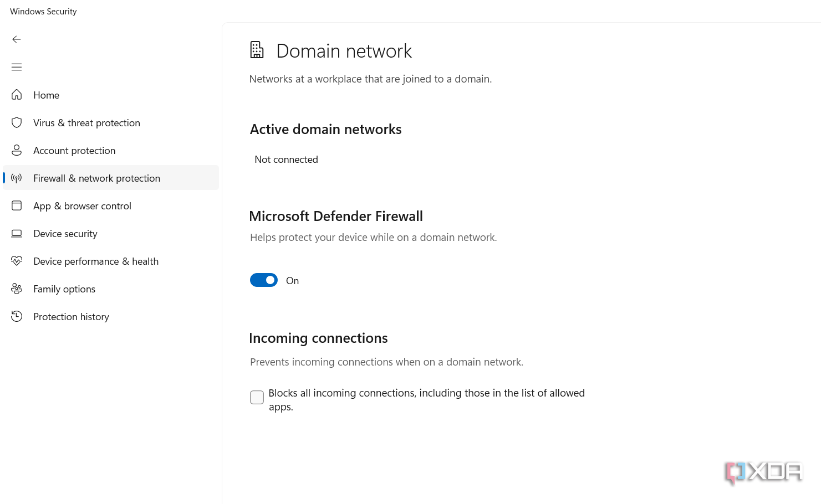Click the 'Not connected' status text
821x504 pixels.
click(286, 160)
